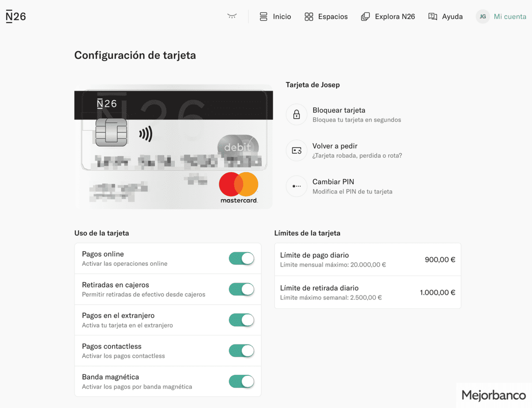Viewport: 532px width, 408px height.
Task: Turn off Pagos en el extranjero switch
Action: (241, 320)
